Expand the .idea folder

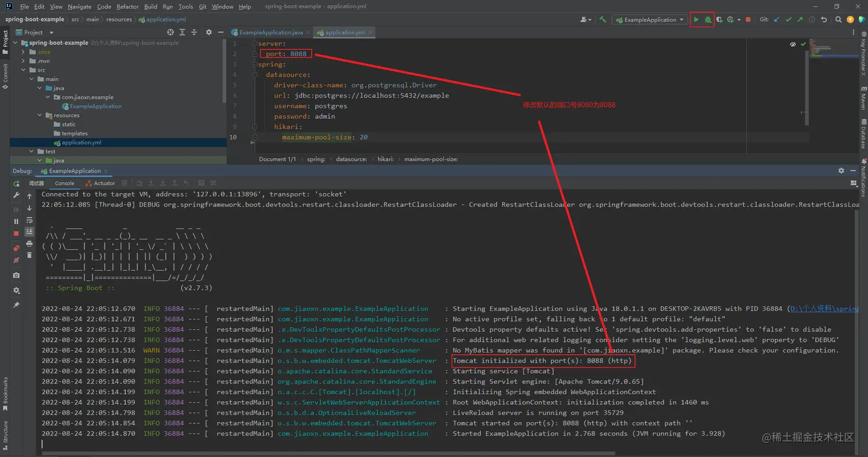(24, 52)
